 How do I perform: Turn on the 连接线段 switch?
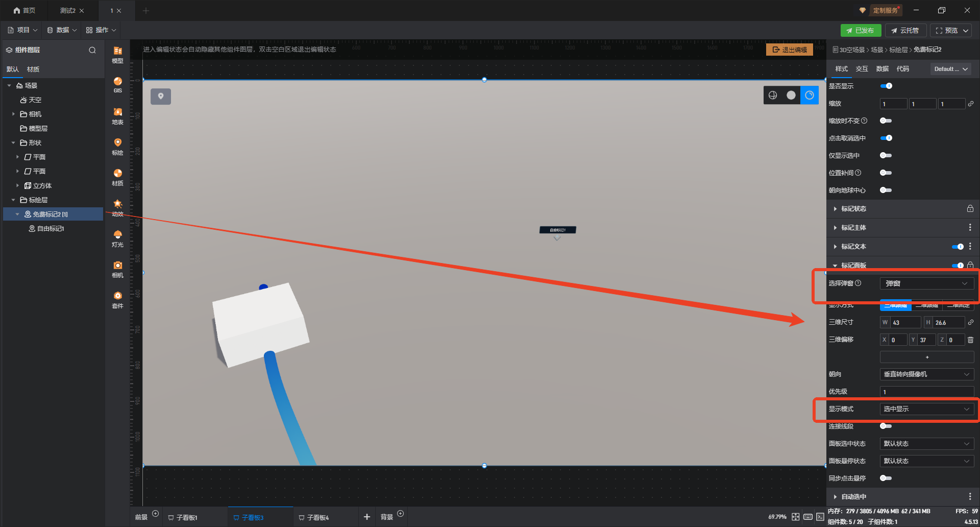click(886, 426)
